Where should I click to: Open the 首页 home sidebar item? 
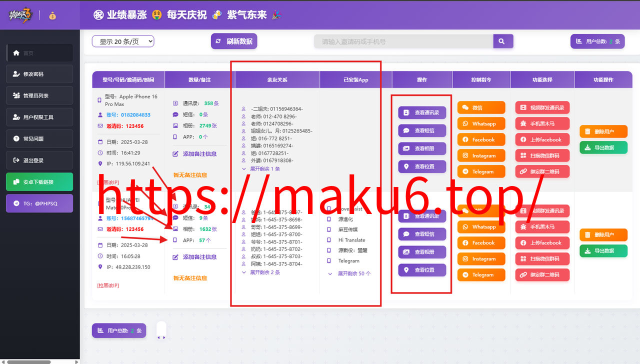click(x=39, y=52)
